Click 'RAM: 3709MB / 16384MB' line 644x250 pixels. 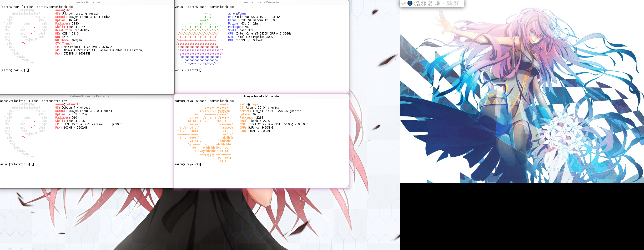coord(246,40)
